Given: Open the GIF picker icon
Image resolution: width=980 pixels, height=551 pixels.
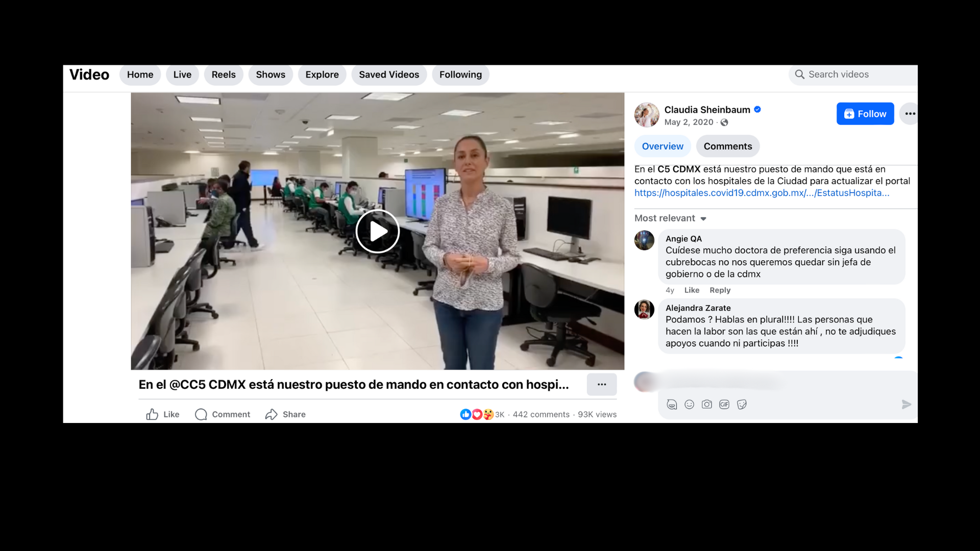Looking at the screenshot, I should pos(724,405).
